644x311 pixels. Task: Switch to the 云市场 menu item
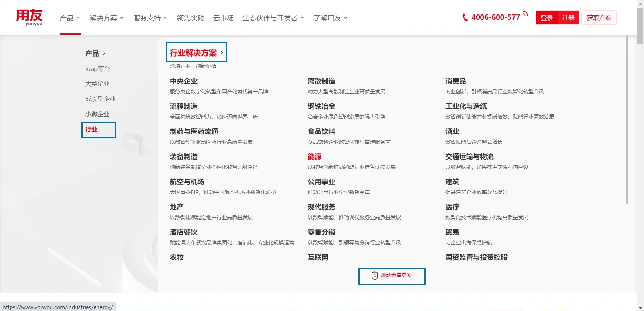(x=223, y=18)
